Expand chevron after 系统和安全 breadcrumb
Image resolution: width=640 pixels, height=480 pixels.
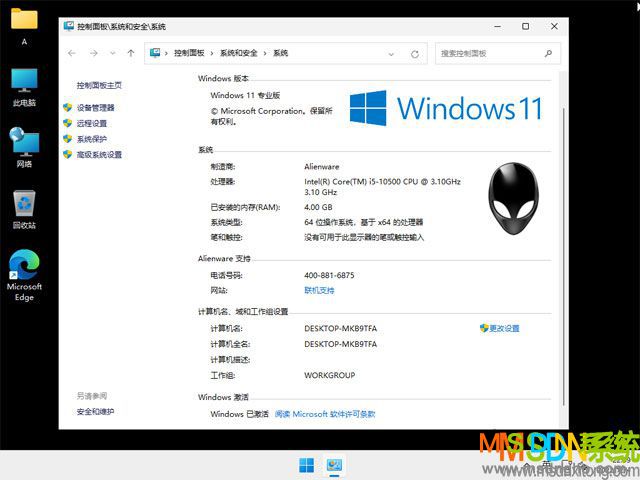[265, 53]
